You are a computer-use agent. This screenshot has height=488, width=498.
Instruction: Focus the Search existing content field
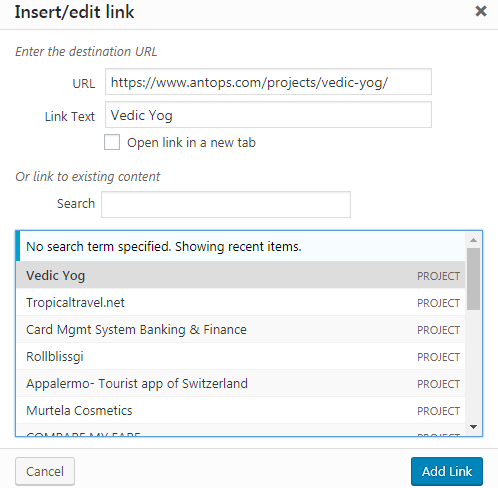[x=226, y=204]
